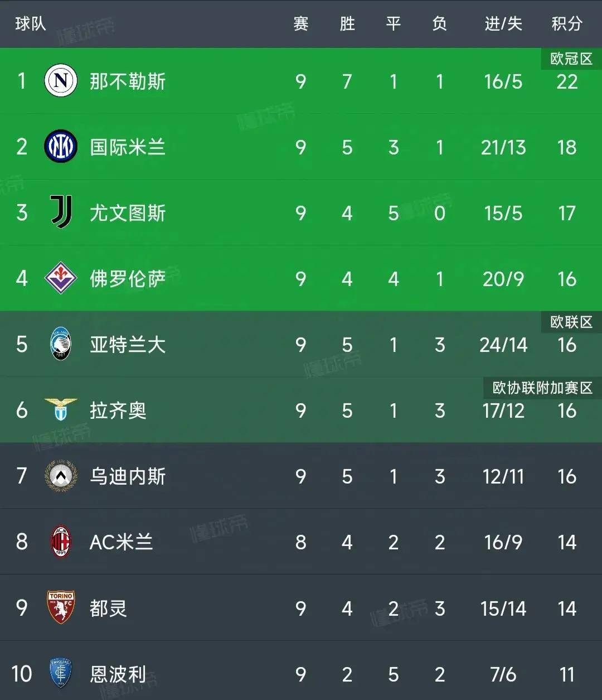Click the Napoli club crest icon
Screen dimensions: 602x700
[x=61, y=81]
